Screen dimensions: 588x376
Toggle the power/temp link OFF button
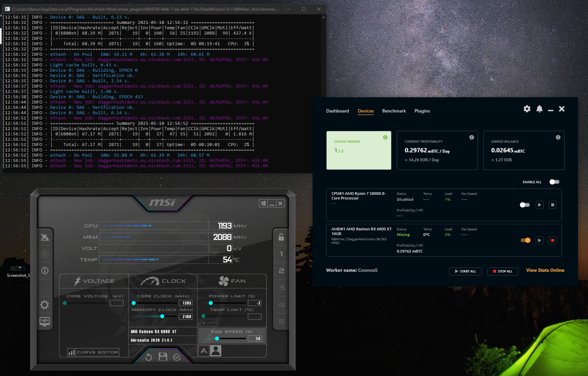tap(208, 323)
